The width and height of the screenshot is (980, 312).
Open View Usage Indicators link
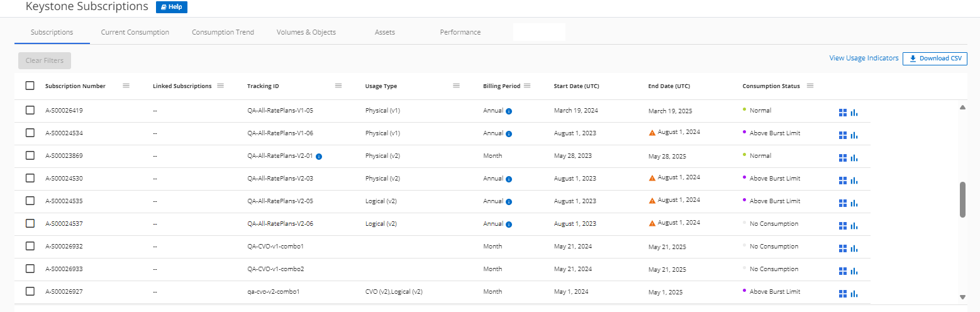864,58
